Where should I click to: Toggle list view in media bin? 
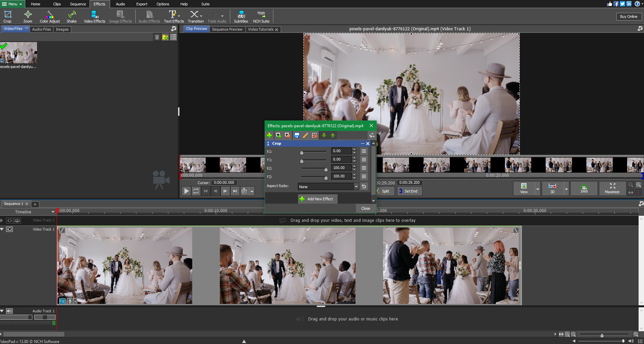tap(173, 37)
